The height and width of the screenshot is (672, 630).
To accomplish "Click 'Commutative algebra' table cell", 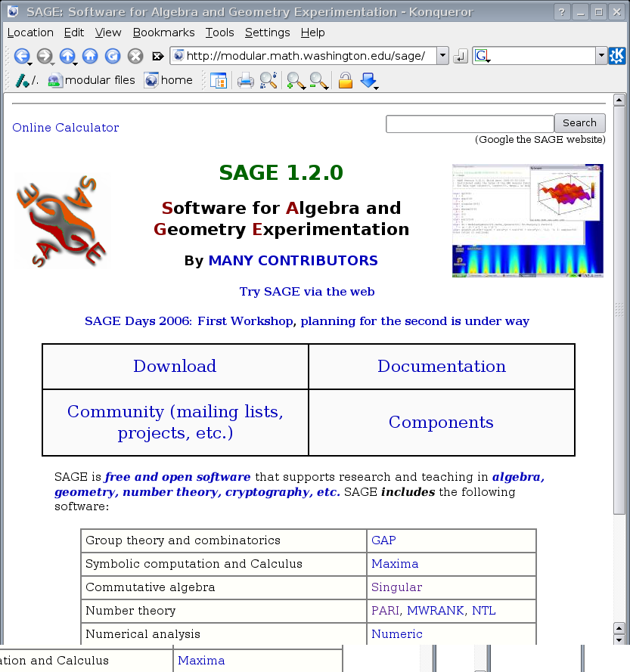I will (x=223, y=587).
